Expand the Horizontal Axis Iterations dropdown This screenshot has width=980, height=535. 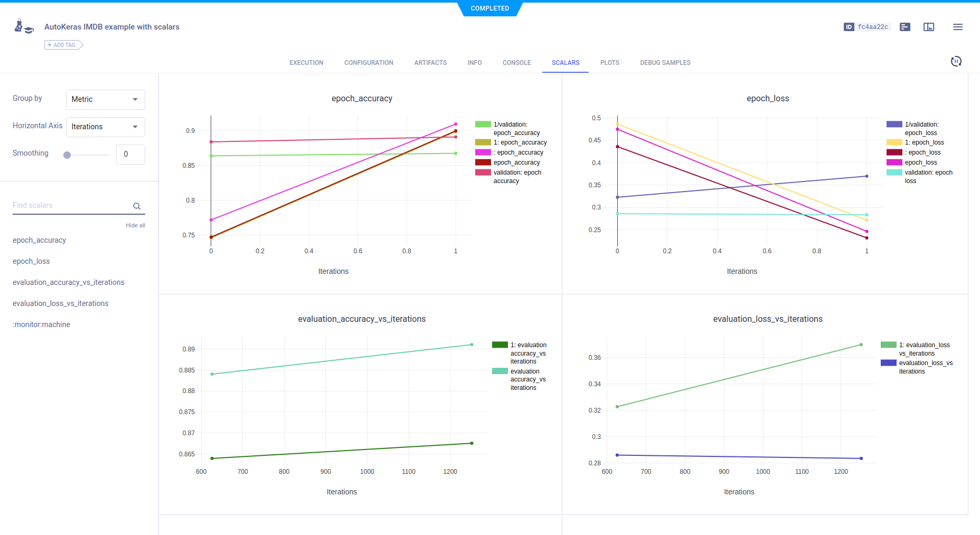click(x=105, y=127)
